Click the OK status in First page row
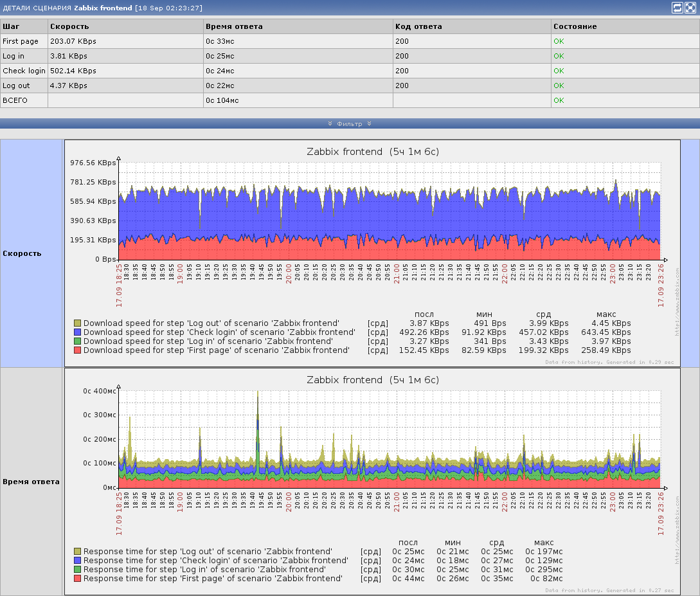Viewport: 700px width, 596px height. pyautogui.click(x=559, y=41)
